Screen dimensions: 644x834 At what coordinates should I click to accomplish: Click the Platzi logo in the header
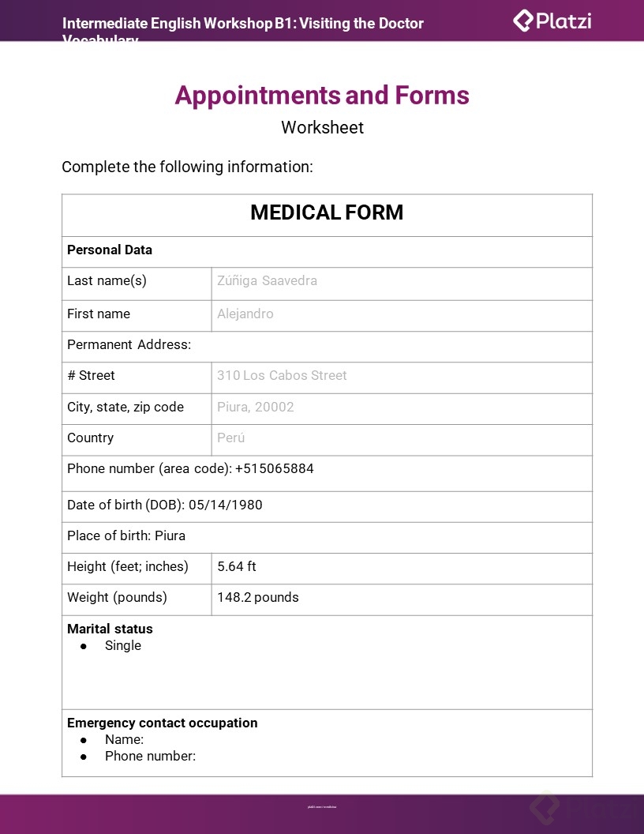552,21
